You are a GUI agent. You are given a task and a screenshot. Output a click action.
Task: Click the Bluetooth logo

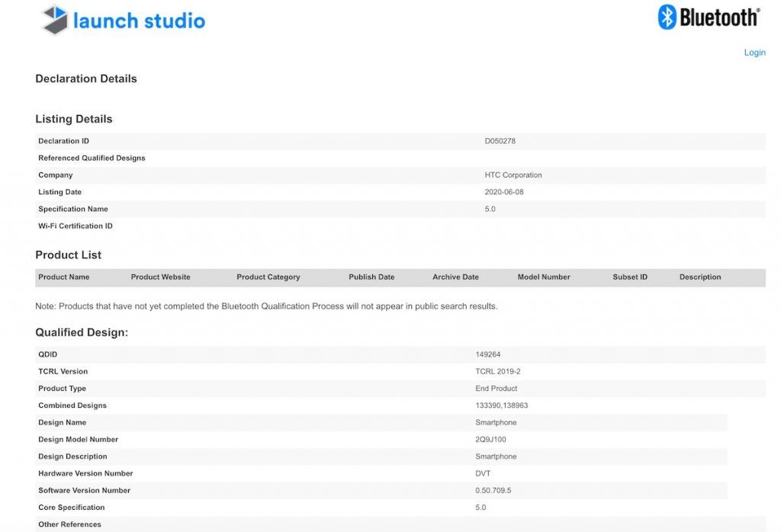pyautogui.click(x=709, y=18)
